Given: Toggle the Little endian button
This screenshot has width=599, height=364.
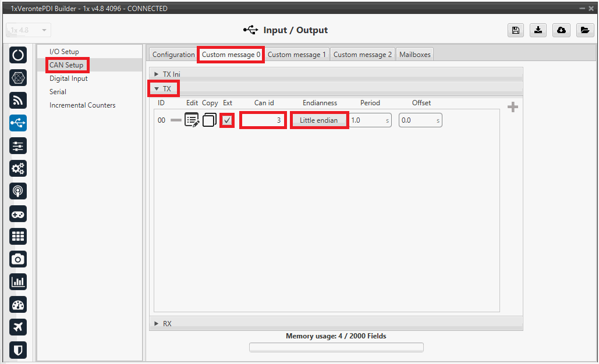Looking at the screenshot, I should [318, 120].
